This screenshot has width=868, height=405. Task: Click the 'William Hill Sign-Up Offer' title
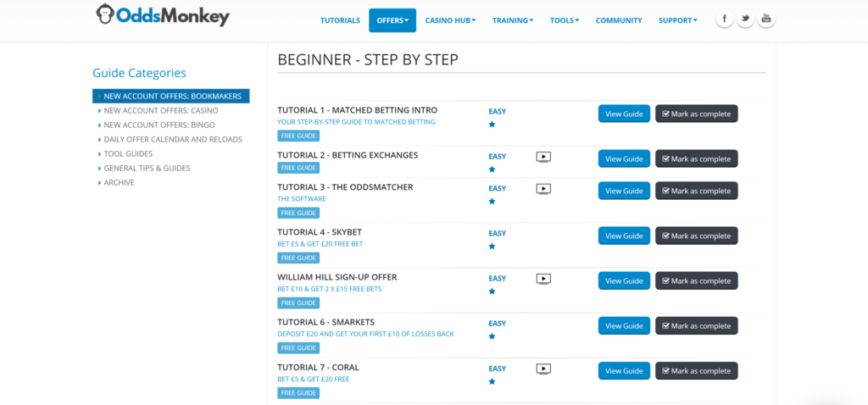[x=337, y=277]
